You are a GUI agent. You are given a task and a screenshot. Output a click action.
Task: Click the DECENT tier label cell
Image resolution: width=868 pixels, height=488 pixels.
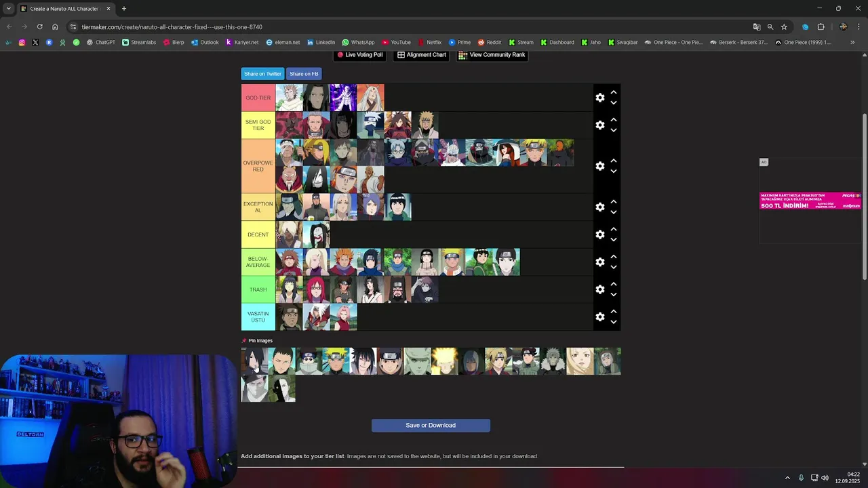click(258, 235)
